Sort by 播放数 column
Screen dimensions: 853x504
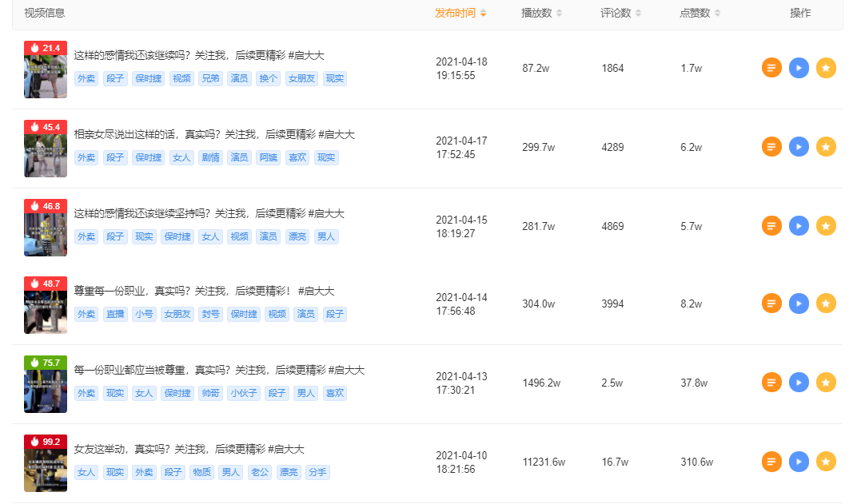(x=541, y=13)
